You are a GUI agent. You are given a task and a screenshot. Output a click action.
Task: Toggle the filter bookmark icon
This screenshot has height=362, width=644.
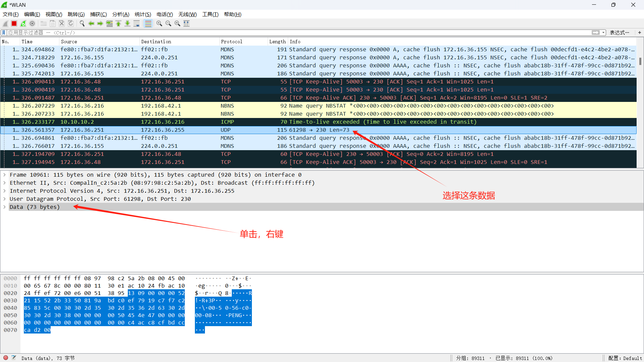coord(3,33)
